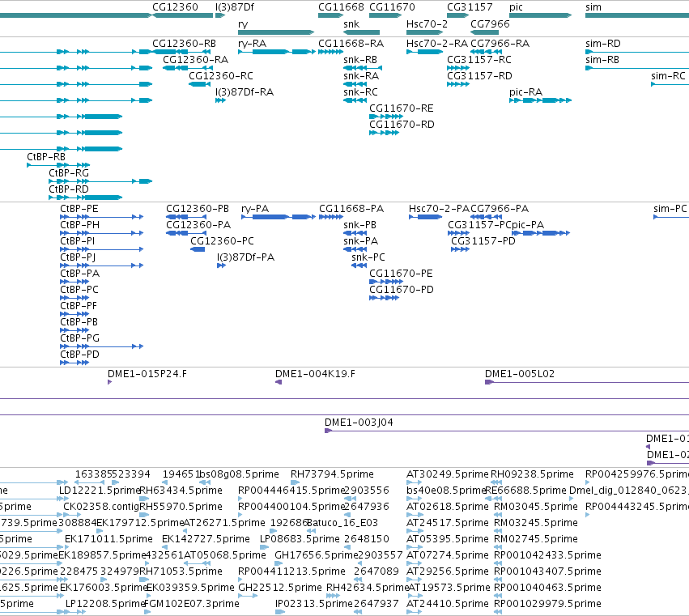Click the l(3)87Df-PA protein label

tap(245, 257)
